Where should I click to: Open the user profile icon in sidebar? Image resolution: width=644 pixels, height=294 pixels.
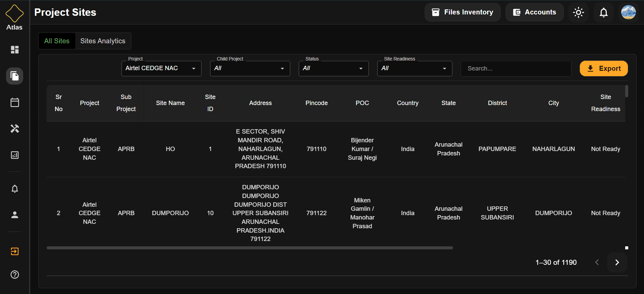click(x=14, y=215)
